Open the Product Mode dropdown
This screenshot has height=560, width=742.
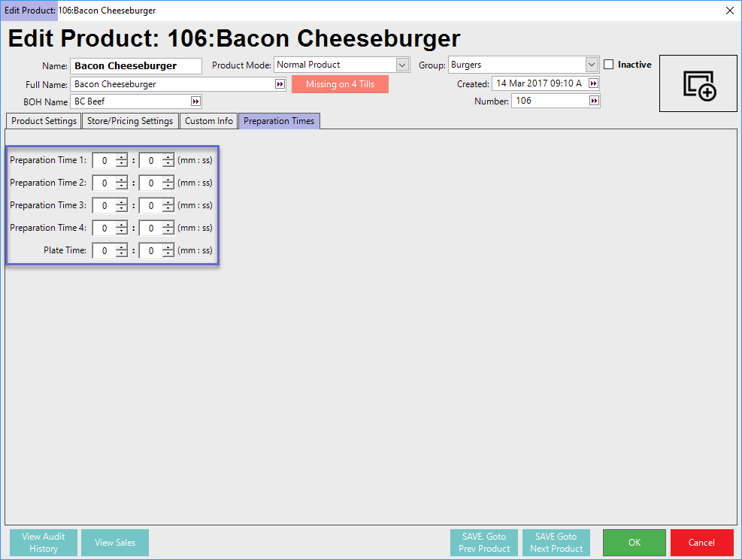pyautogui.click(x=402, y=65)
